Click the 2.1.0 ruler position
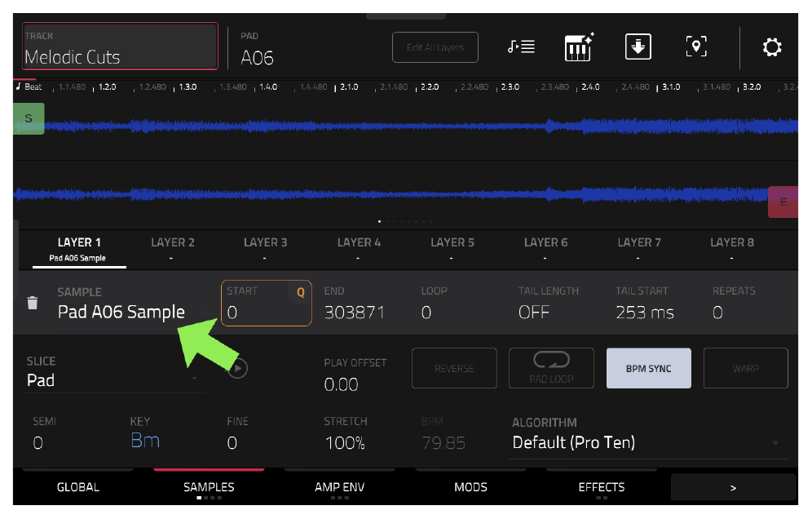 click(x=349, y=86)
